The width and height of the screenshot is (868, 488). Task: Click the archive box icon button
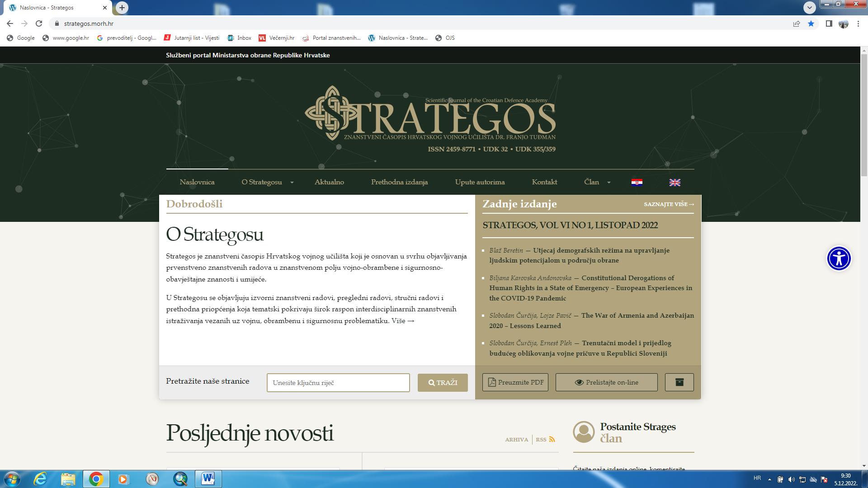pyautogui.click(x=679, y=382)
